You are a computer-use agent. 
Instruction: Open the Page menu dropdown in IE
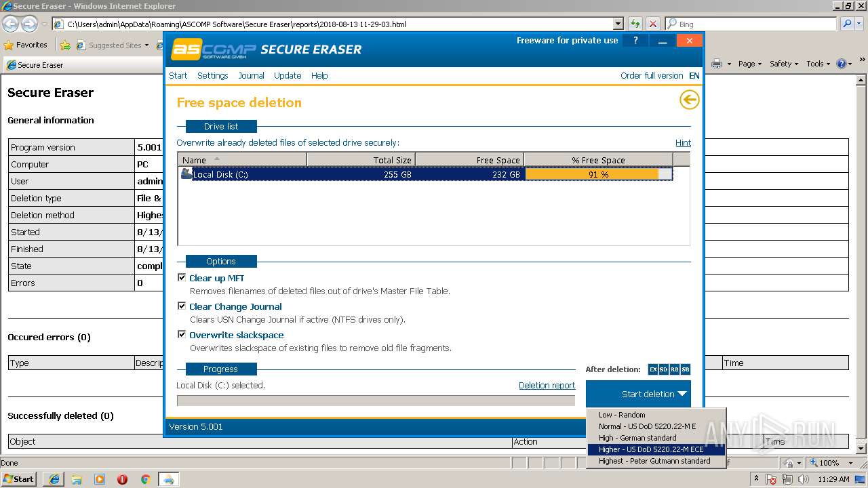[751, 64]
